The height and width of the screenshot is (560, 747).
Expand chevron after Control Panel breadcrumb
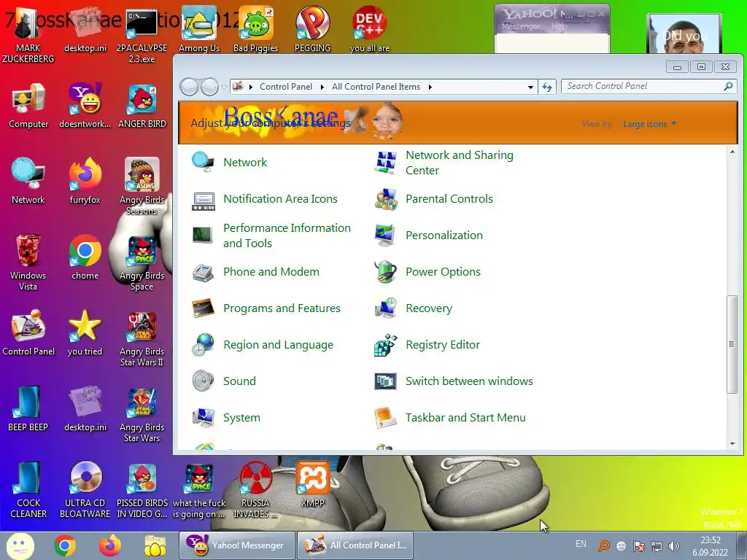coord(322,87)
